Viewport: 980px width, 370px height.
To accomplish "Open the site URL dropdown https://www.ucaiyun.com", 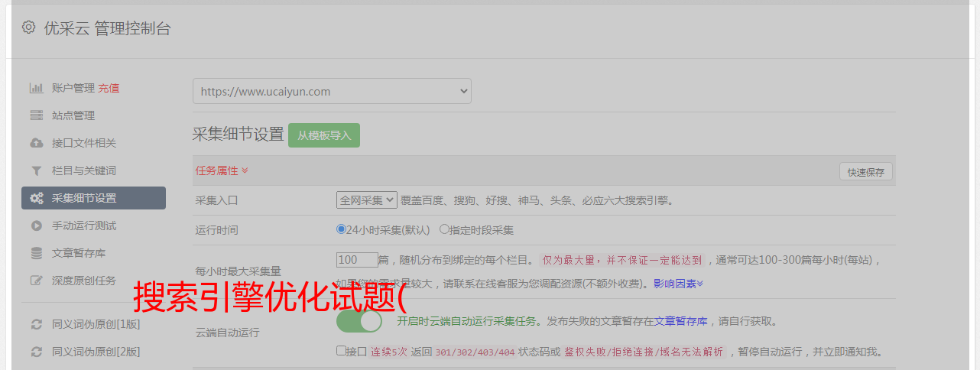I will point(332,91).
